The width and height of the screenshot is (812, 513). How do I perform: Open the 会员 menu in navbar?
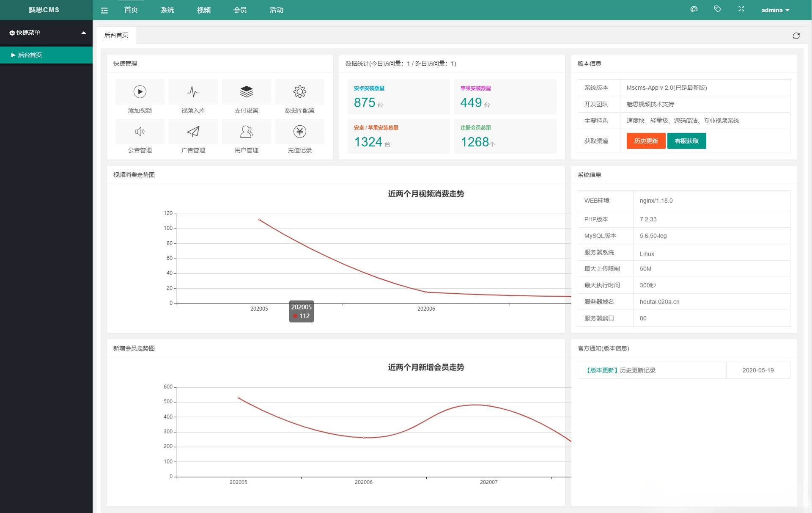pos(239,10)
